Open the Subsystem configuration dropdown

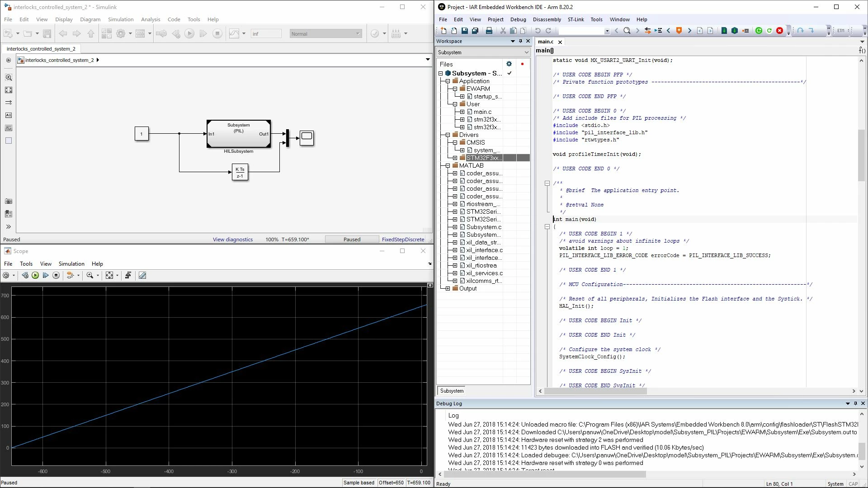483,52
